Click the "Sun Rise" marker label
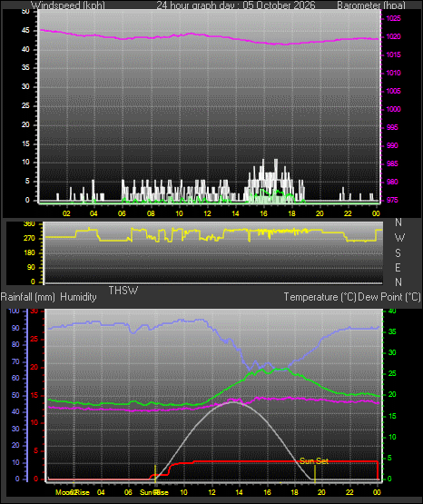Image resolution: width=423 pixels, height=504 pixels. [x=153, y=492]
